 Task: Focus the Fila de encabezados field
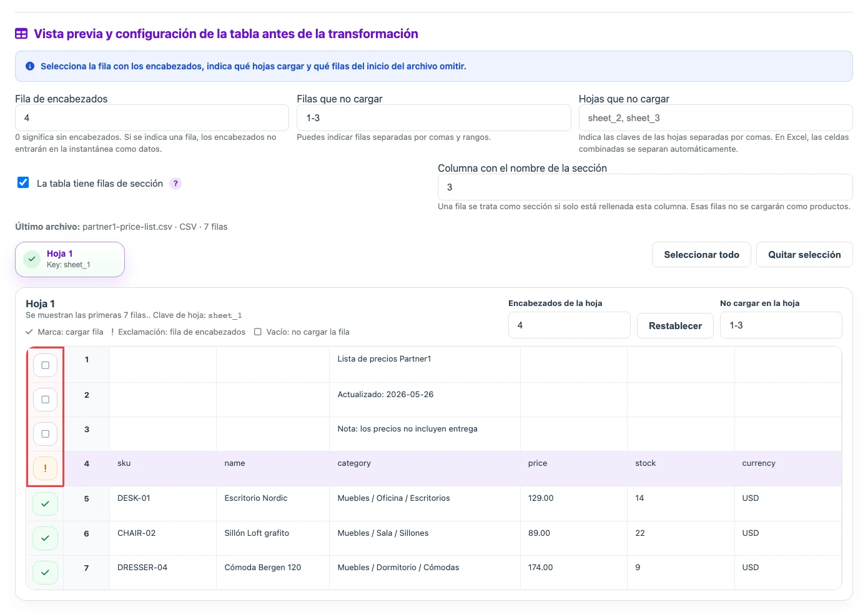click(x=152, y=118)
